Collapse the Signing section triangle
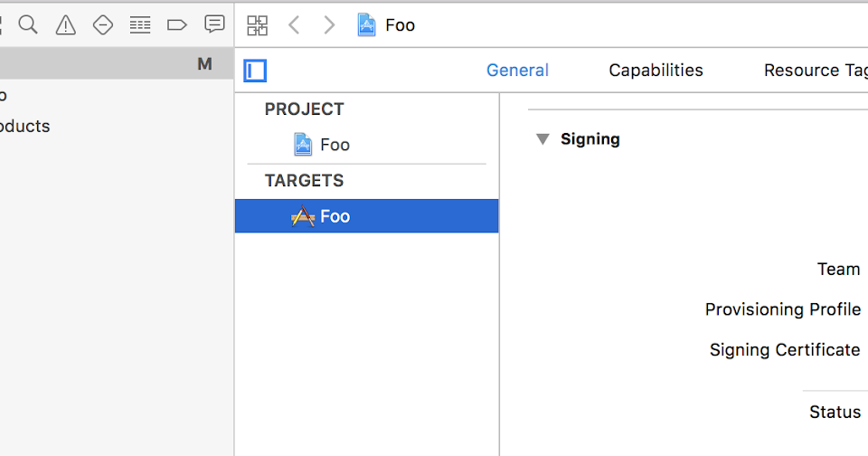This screenshot has height=456, width=868. (x=542, y=139)
